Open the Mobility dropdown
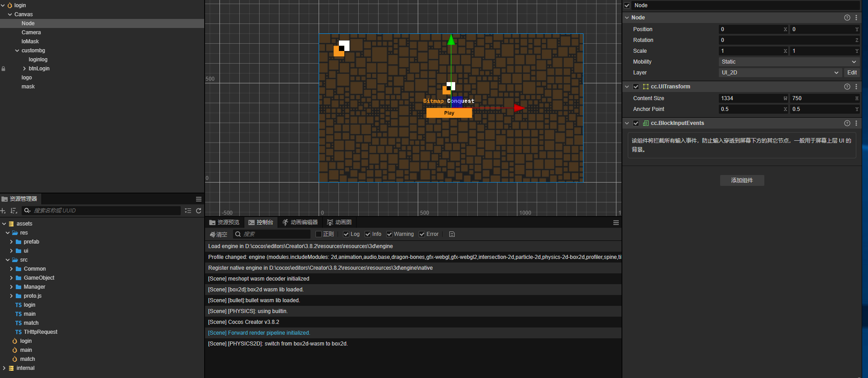This screenshot has height=378, width=868. pyautogui.click(x=789, y=62)
